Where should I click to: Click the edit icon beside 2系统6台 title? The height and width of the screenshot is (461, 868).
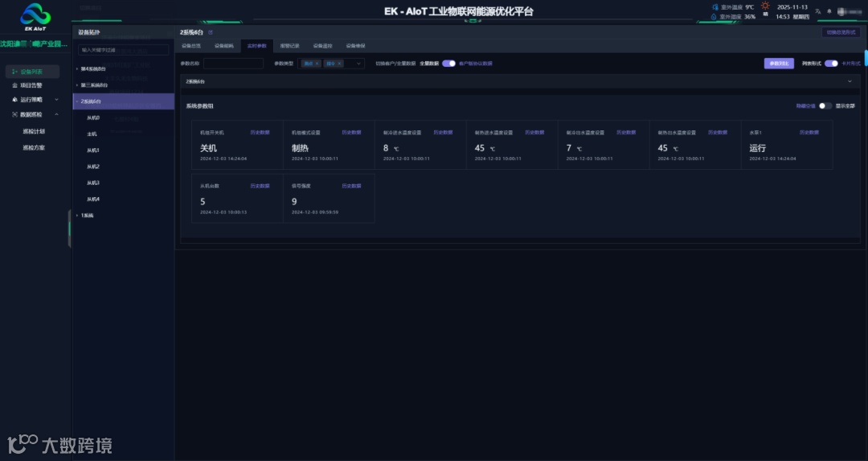pyautogui.click(x=211, y=32)
